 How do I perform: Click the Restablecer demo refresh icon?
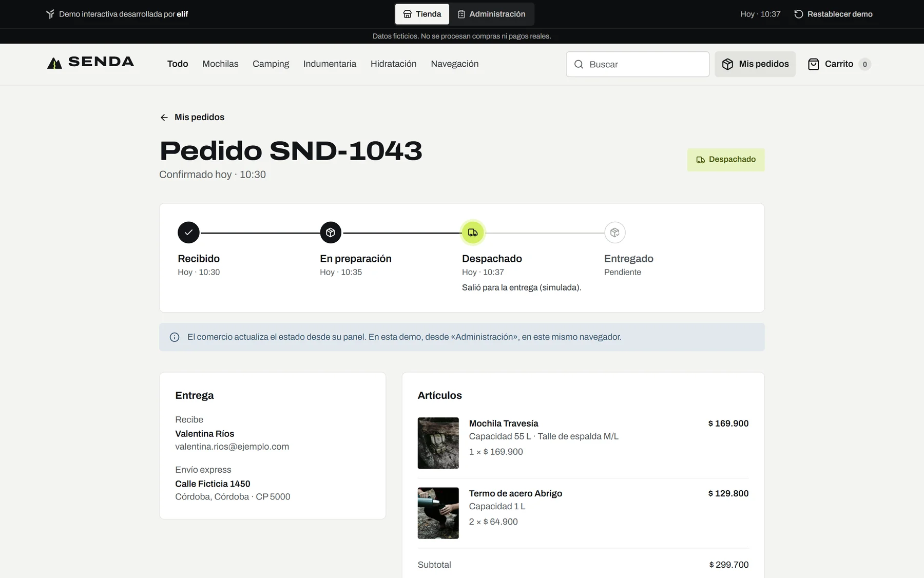pos(799,14)
